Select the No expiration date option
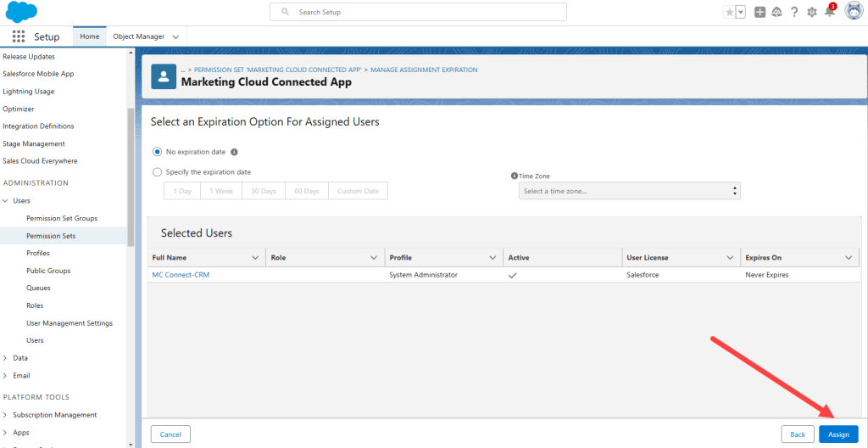The height and width of the screenshot is (448, 868). click(157, 152)
